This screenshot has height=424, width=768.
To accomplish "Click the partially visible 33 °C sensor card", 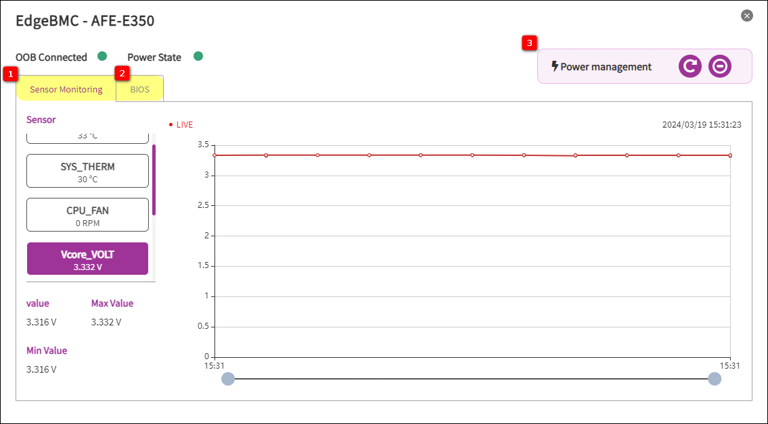I will click(87, 137).
